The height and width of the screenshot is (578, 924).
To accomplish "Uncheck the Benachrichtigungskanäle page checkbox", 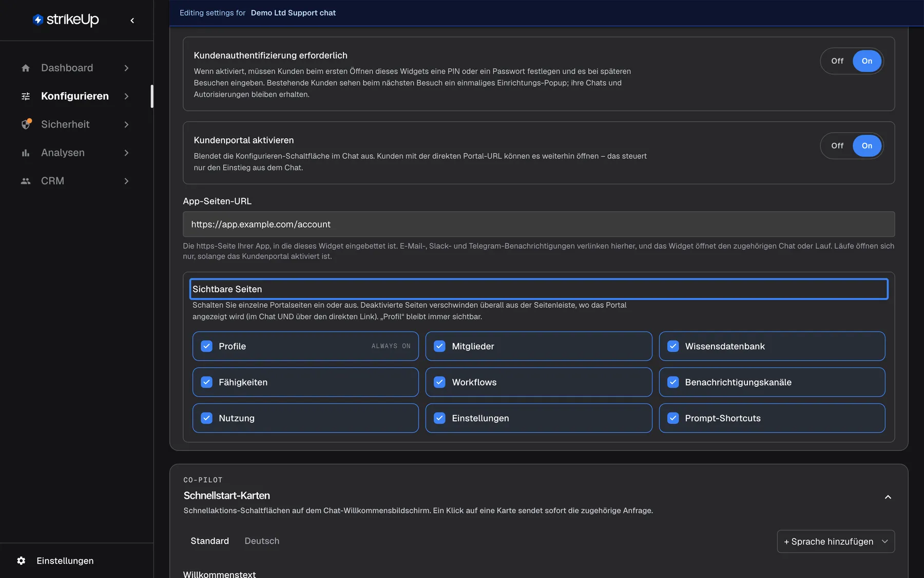I will (673, 382).
